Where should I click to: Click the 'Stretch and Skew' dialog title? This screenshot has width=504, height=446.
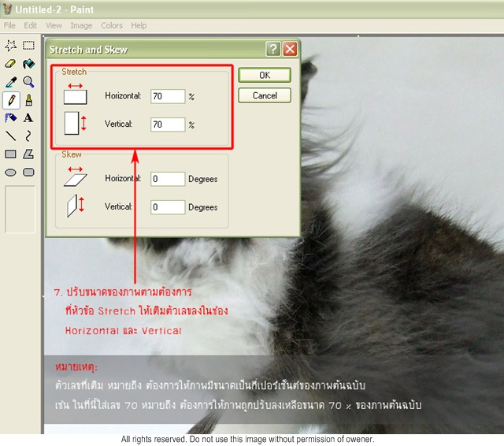[89, 50]
